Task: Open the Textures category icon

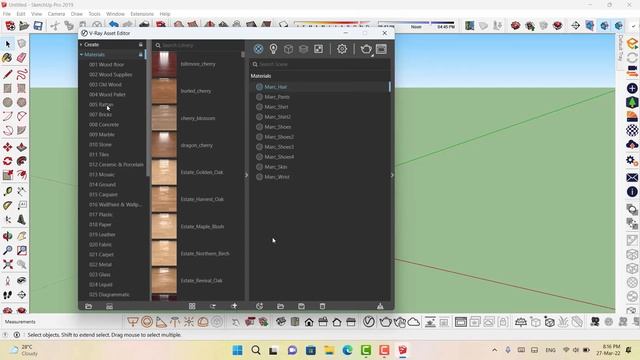Action: pos(318,49)
